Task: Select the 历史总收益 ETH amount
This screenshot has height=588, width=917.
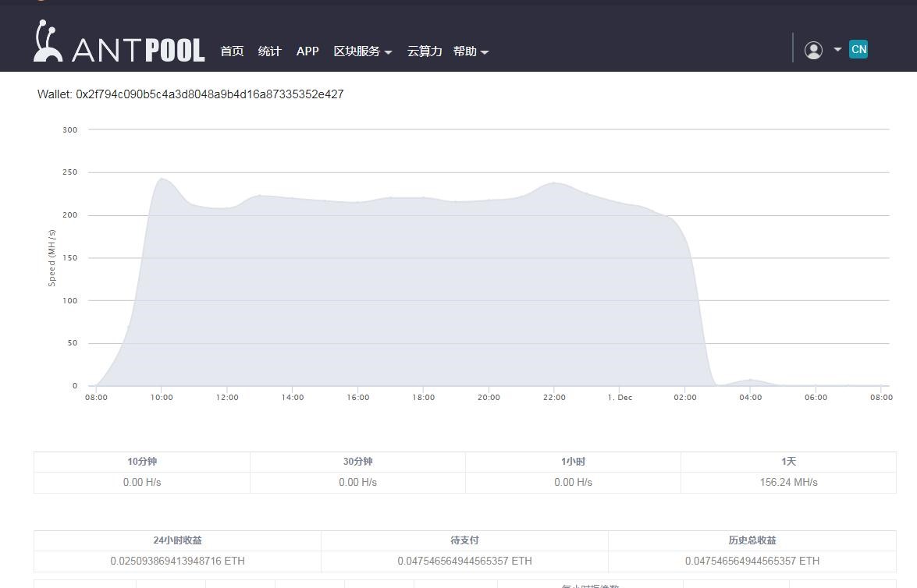Action: [x=752, y=561]
